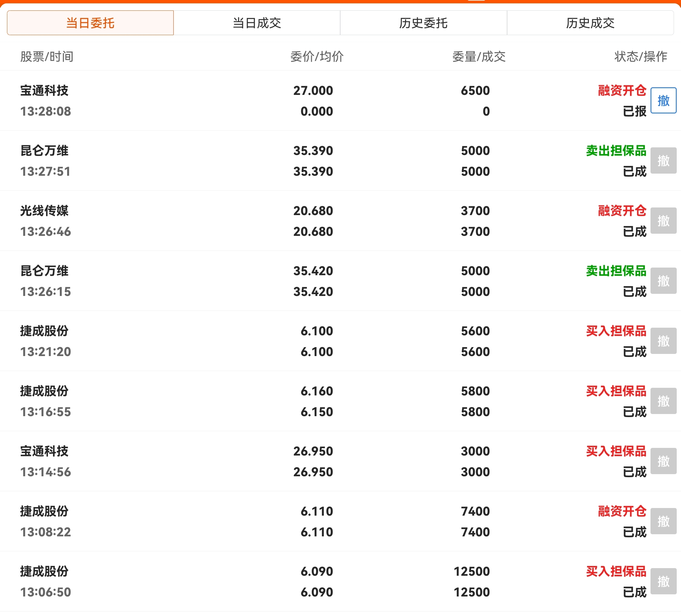This screenshot has height=616, width=681.
Task: Click the order quantity 3700
Action: pyautogui.click(x=475, y=211)
